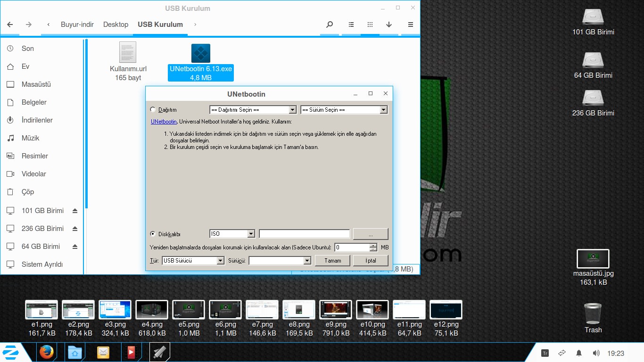This screenshot has height=362, width=644.
Task: Select the Kullanımı.url file
Action: [x=128, y=61]
